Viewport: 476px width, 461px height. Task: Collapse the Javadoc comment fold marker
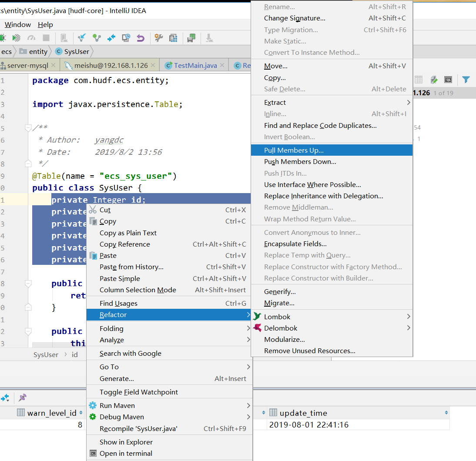coord(28,128)
